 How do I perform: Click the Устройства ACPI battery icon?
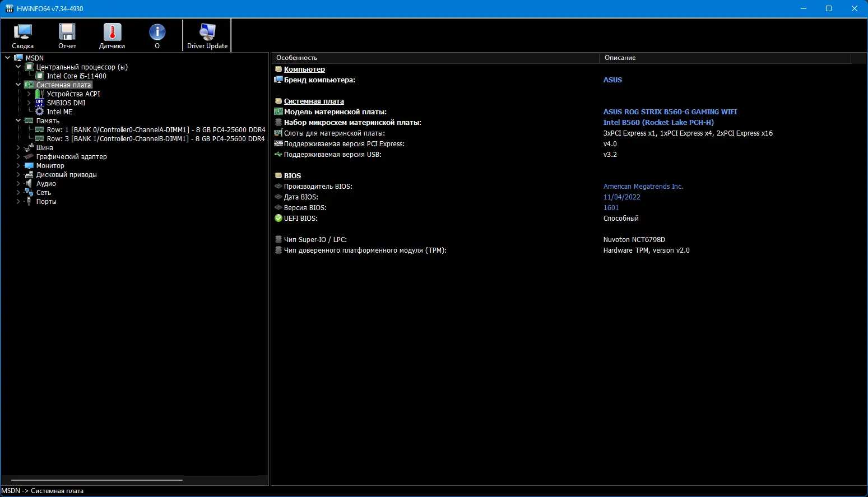(40, 94)
